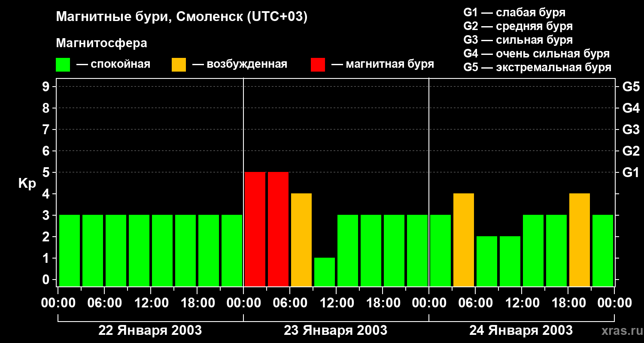Click the green 'спокойная' legend swatch
Viewport: 644px width, 343px height.
[63, 65]
